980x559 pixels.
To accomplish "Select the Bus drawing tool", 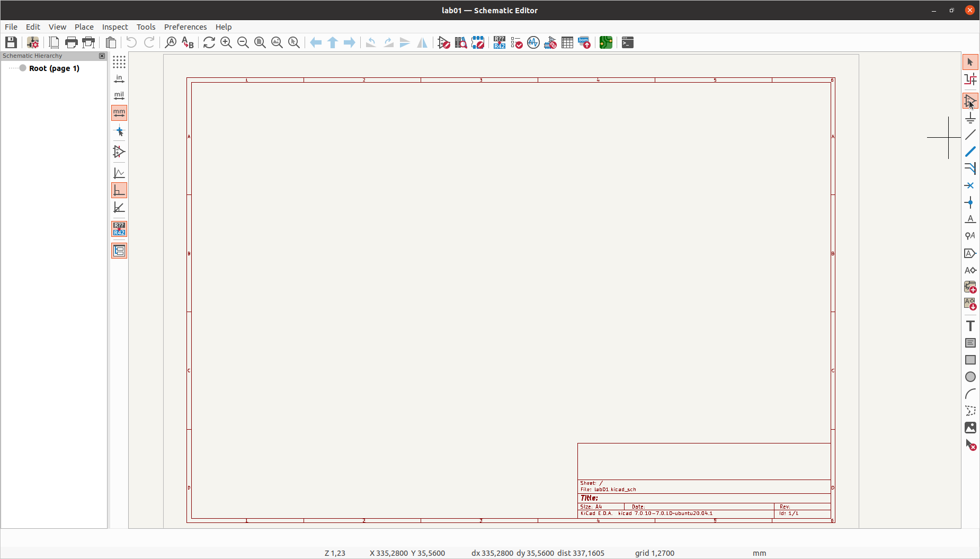I will [970, 152].
